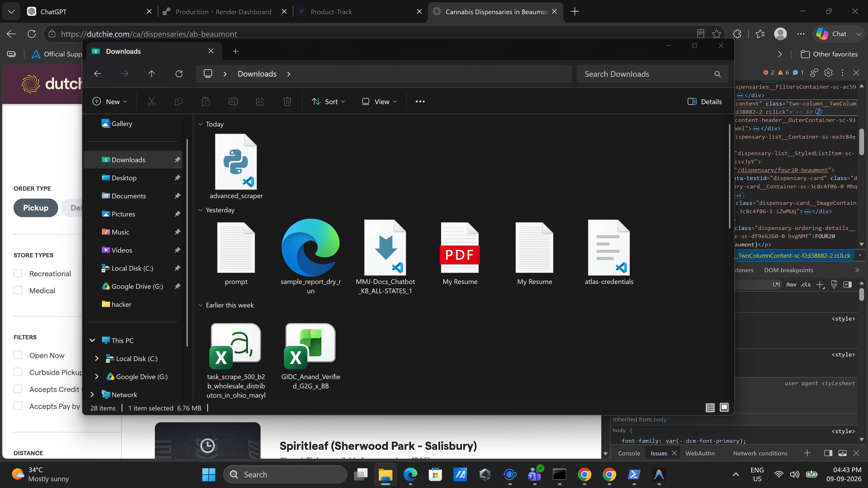Image resolution: width=868 pixels, height=488 pixels.
Task: Toggle the Details pane button
Action: [705, 101]
